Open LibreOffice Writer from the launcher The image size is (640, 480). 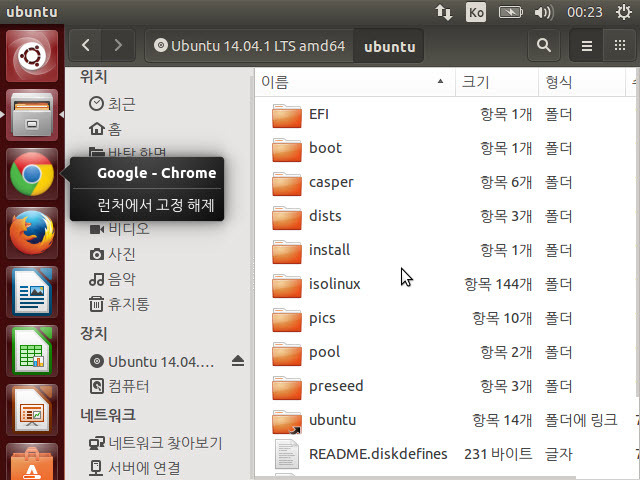pyautogui.click(x=32, y=293)
